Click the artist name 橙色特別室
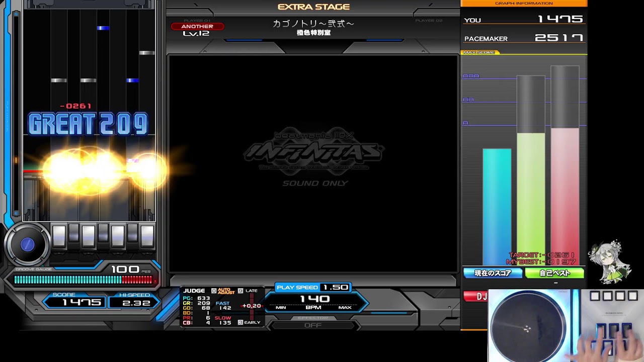Viewport: 644px width, 362px height. click(313, 33)
